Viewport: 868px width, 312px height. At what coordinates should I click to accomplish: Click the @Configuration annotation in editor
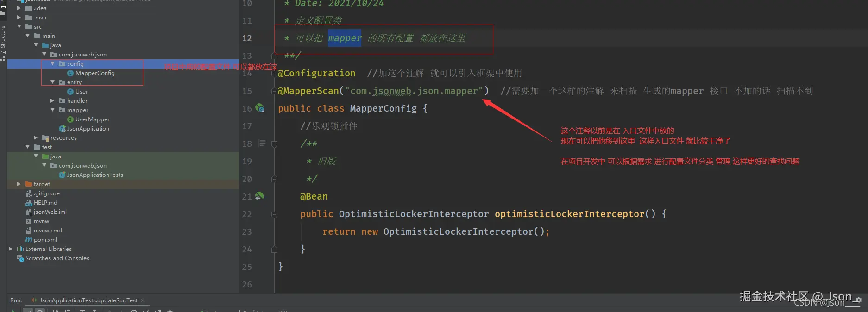point(317,73)
